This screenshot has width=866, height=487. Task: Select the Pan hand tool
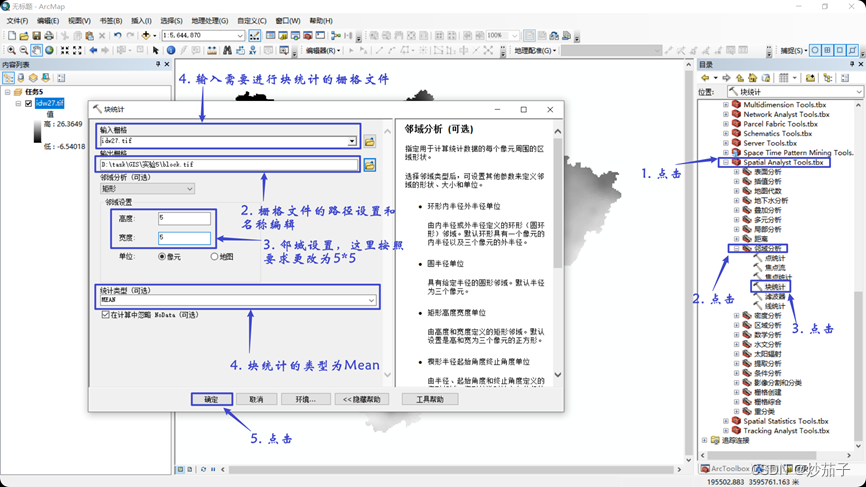pyautogui.click(x=36, y=50)
